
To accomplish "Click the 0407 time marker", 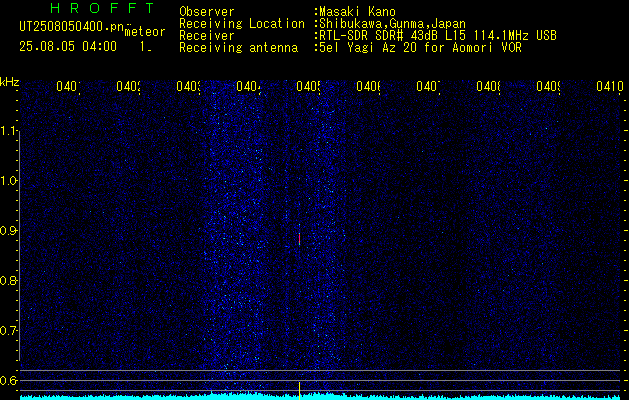I will point(428,87).
